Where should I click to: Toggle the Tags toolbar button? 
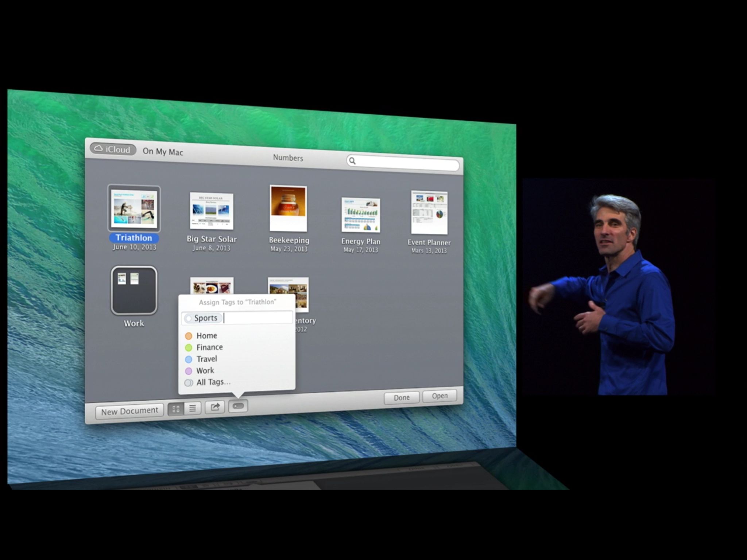(x=238, y=406)
